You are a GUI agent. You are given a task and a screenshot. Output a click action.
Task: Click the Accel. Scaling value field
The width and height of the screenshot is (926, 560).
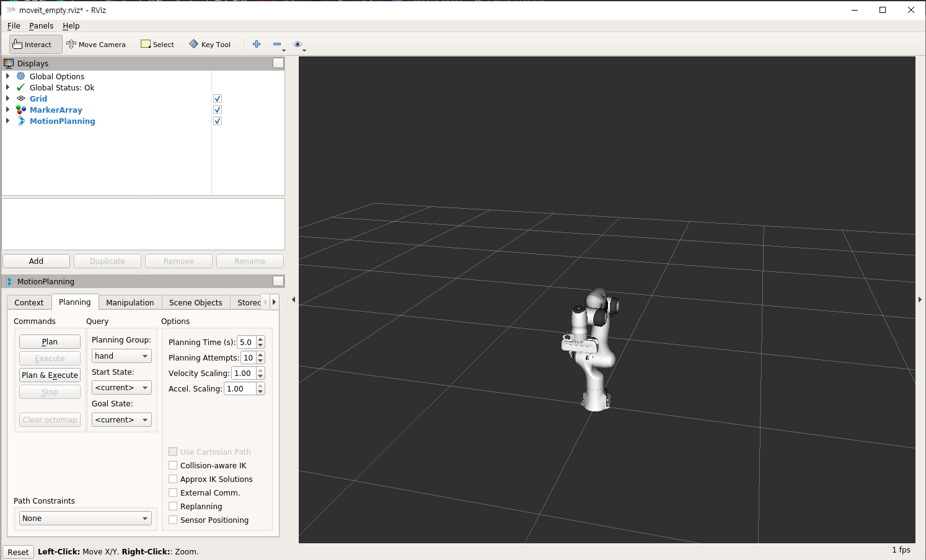[x=240, y=389]
